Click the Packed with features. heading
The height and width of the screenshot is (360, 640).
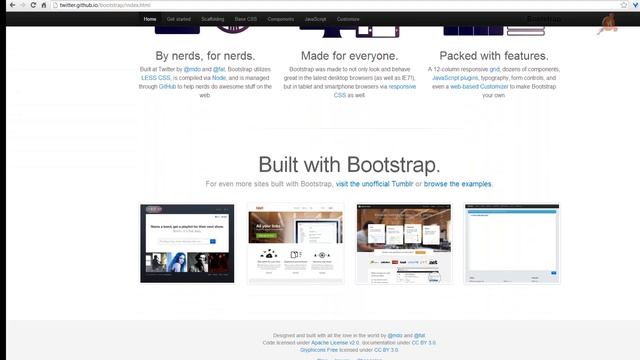pyautogui.click(x=494, y=56)
